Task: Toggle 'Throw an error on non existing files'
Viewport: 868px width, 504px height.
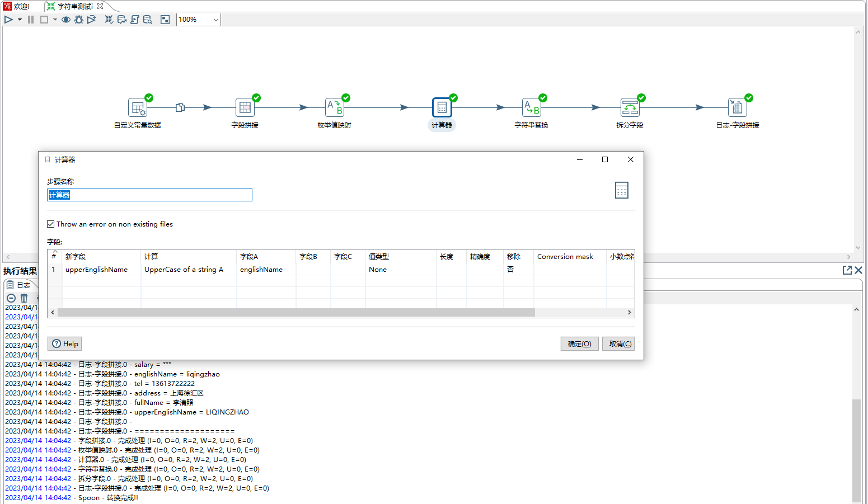Action: pyautogui.click(x=51, y=224)
